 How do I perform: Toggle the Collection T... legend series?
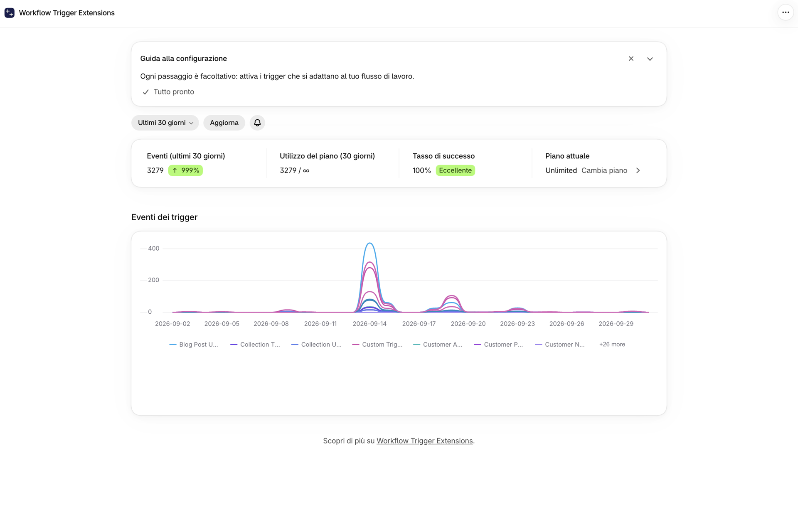pos(255,345)
